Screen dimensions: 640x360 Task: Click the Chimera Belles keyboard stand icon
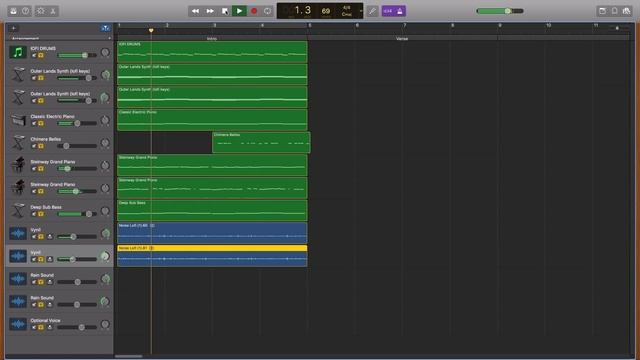pyautogui.click(x=18, y=143)
